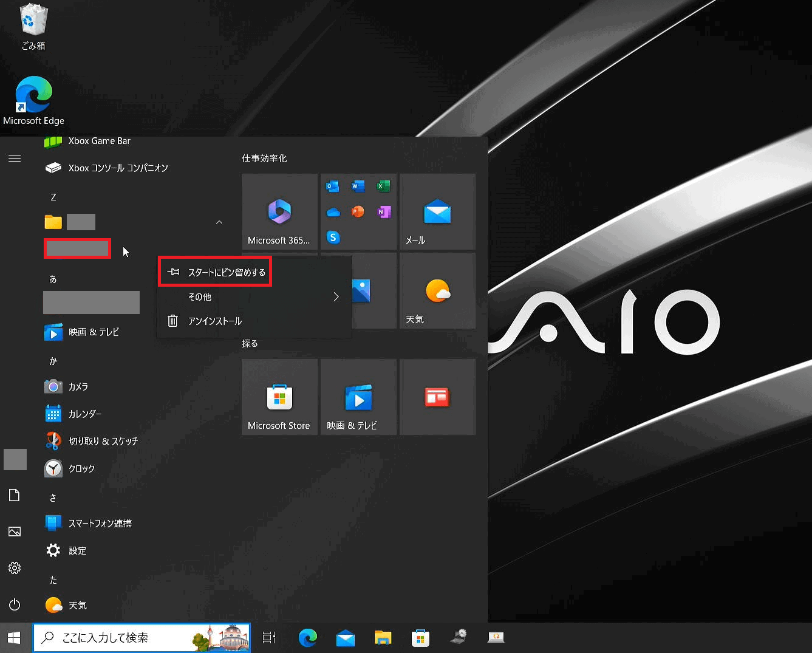Select アンインストール in context menu
The height and width of the screenshot is (653, 812).
coord(254,321)
